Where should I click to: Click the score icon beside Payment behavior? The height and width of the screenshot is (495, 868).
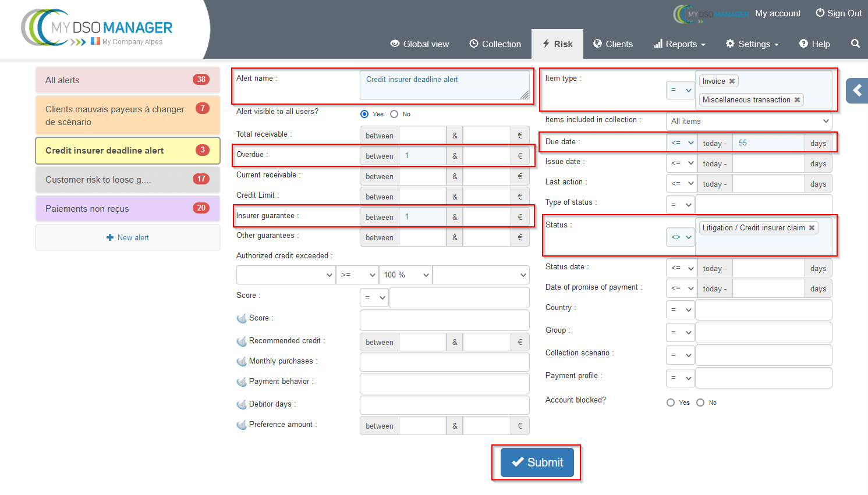tap(242, 382)
